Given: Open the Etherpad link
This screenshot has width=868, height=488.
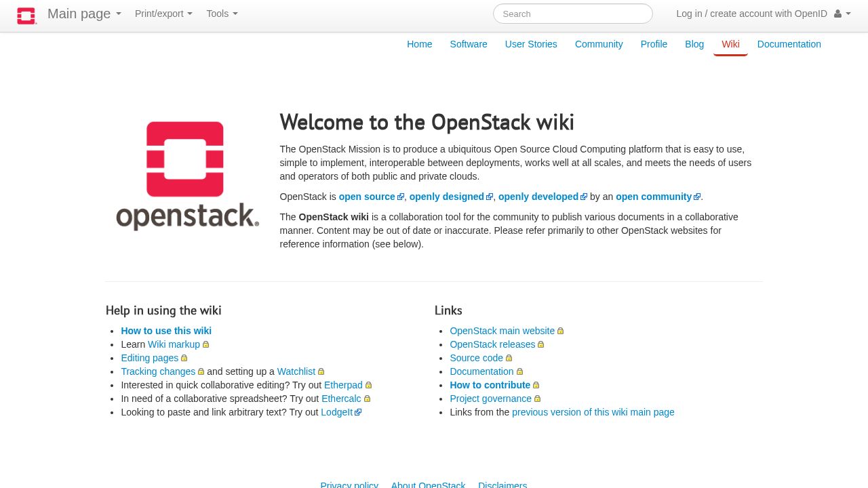Looking at the screenshot, I should point(348,385).
